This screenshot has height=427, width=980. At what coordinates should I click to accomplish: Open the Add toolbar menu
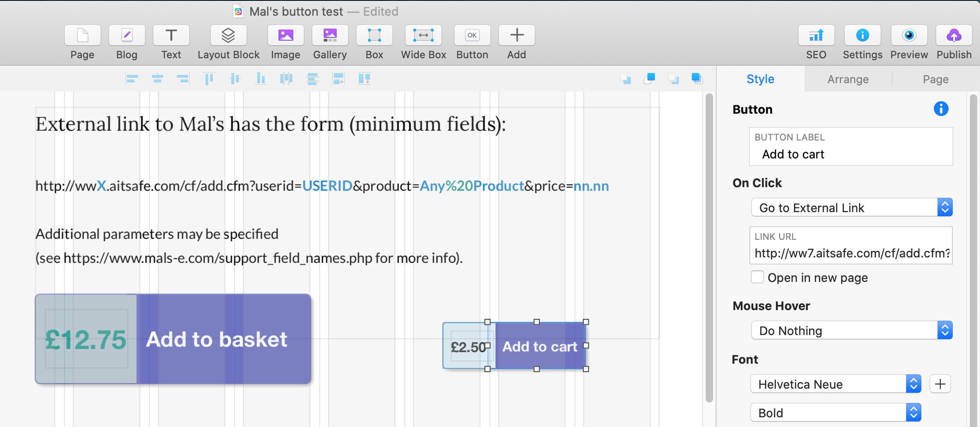pyautogui.click(x=517, y=36)
